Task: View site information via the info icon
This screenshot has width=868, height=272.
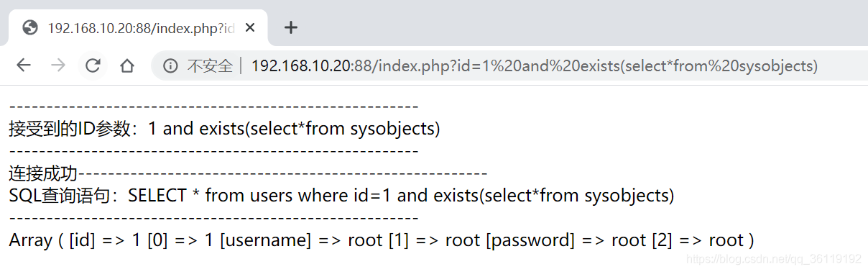Action: pos(170,66)
